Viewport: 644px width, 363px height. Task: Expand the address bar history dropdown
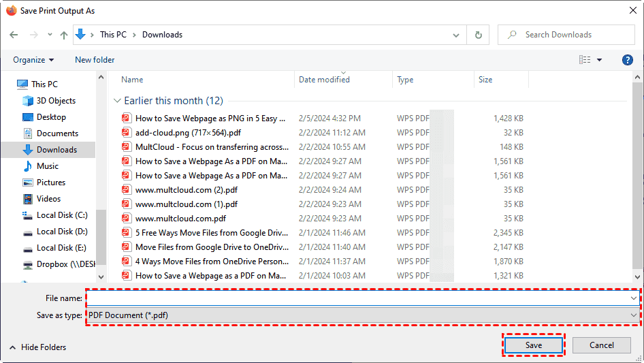[x=456, y=35]
